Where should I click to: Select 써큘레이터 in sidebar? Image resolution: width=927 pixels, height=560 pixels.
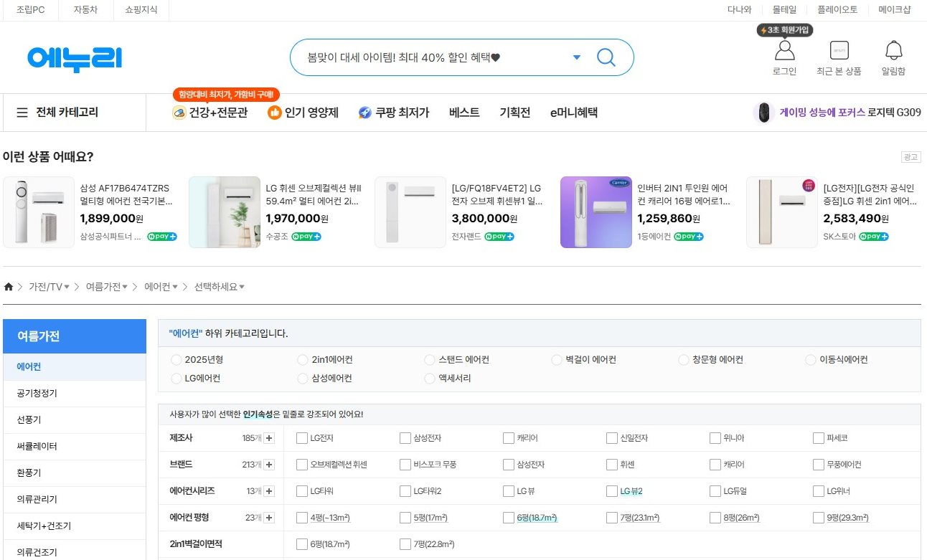(x=75, y=446)
